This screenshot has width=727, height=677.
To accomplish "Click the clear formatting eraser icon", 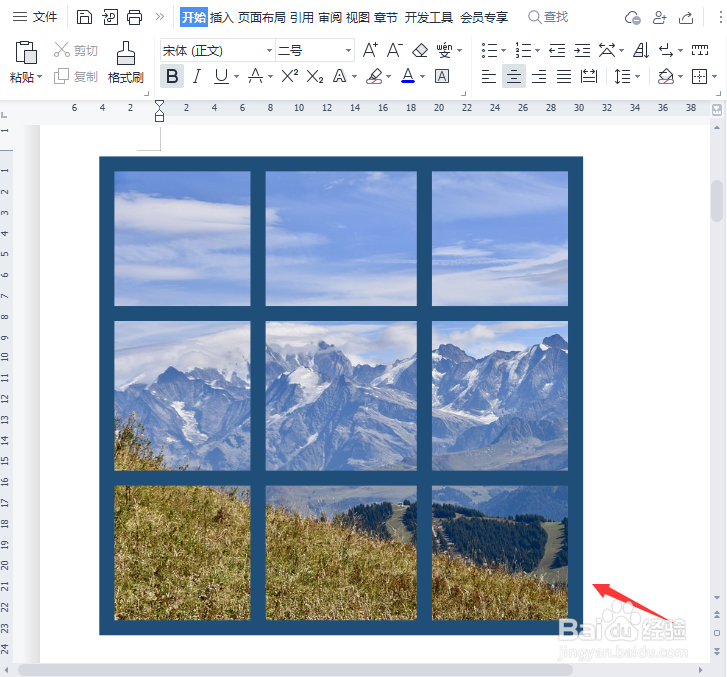I will tap(420, 50).
